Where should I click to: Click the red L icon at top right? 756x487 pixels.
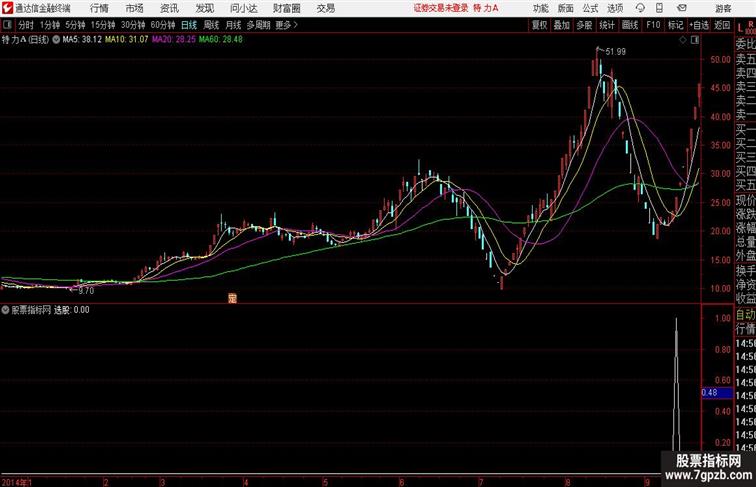(x=740, y=28)
